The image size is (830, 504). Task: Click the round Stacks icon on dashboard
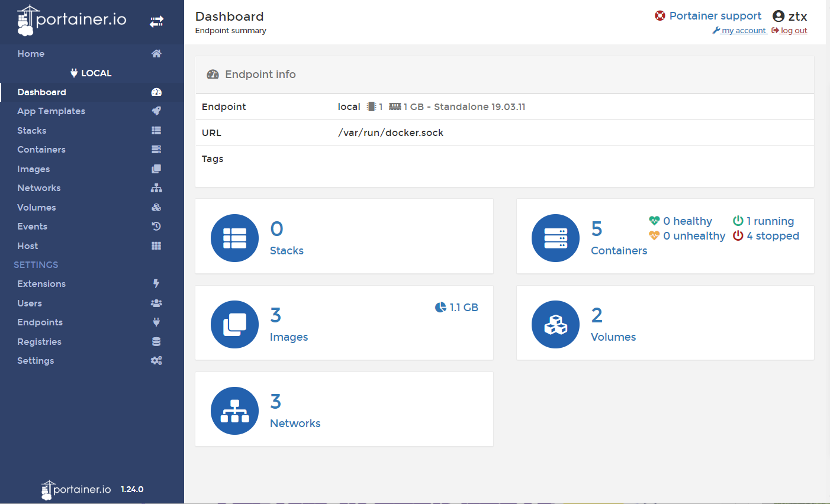234,238
